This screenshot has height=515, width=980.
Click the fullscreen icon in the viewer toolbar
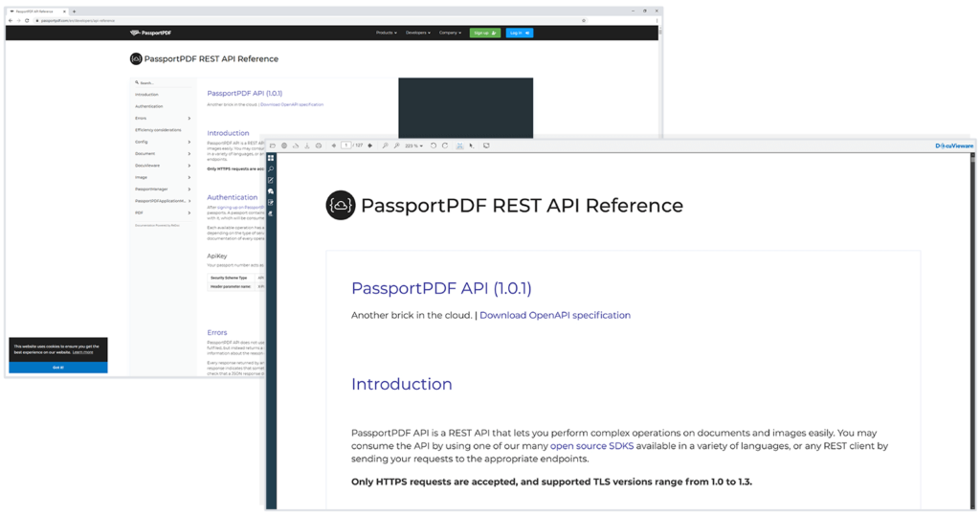point(486,146)
